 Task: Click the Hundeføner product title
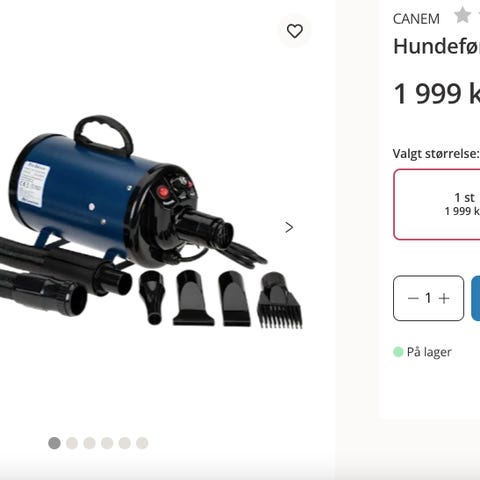click(437, 46)
